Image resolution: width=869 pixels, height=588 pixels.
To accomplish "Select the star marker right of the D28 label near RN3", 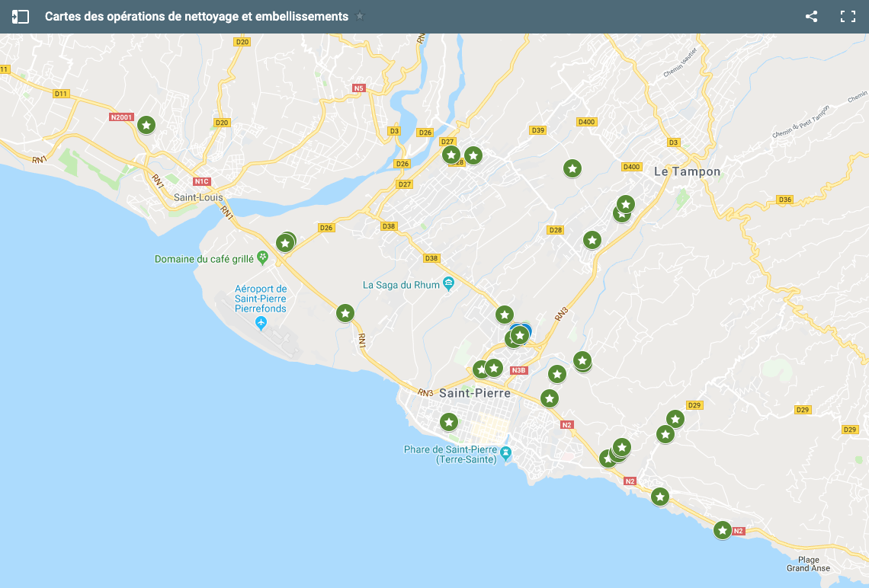I will [592, 240].
